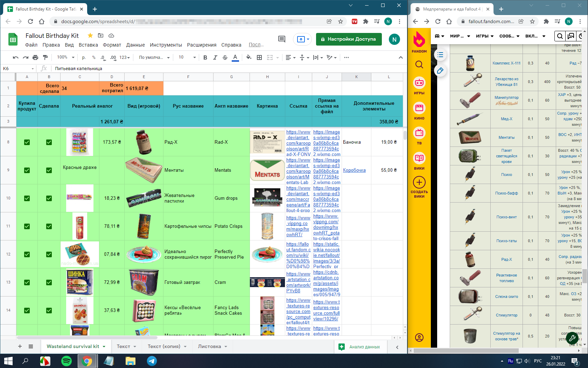The width and height of the screenshot is (588, 368).
Task: Open the name box K6 dropdown
Action: (33, 69)
